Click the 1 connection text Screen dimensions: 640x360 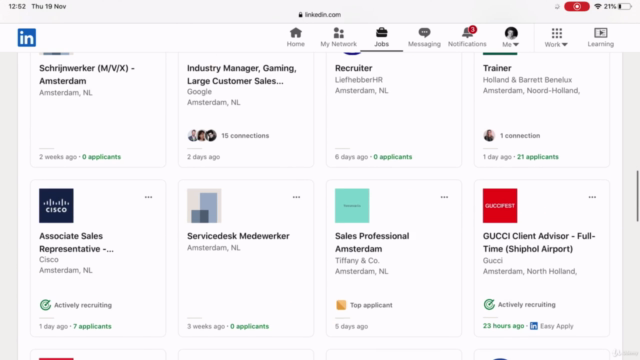coord(520,136)
